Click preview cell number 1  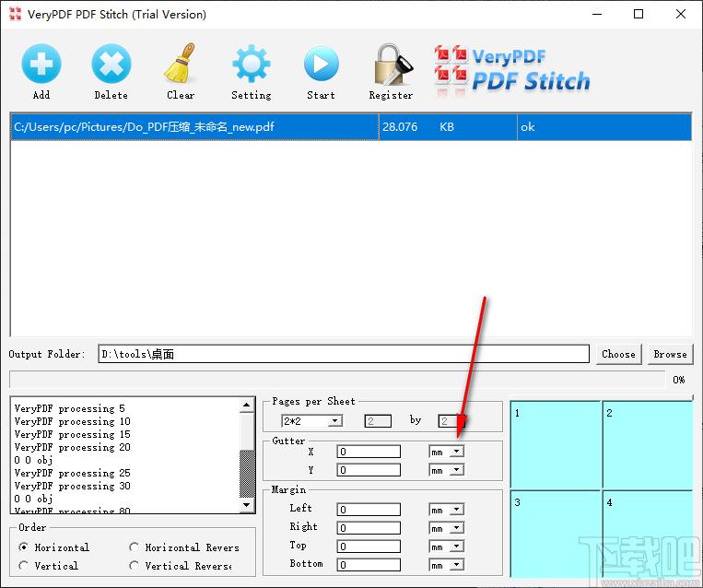[x=555, y=445]
